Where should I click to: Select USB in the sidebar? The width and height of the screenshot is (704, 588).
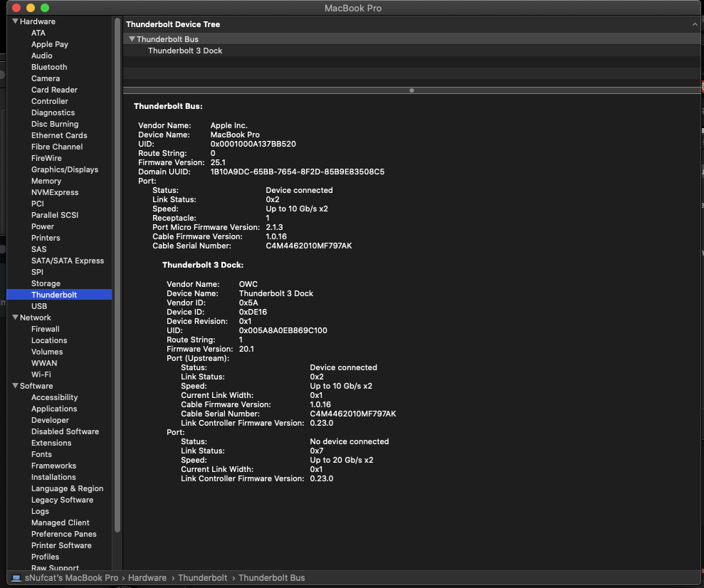point(39,306)
